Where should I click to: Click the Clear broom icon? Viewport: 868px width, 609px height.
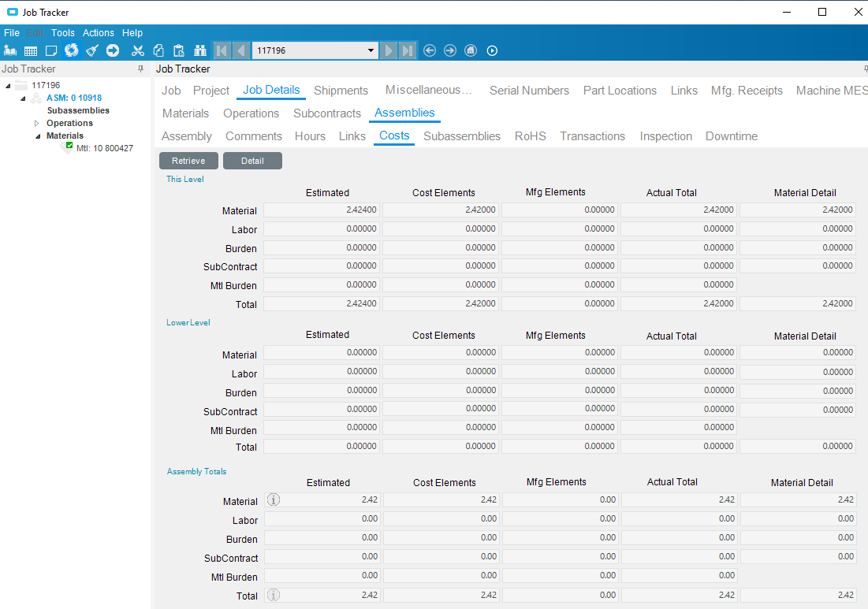(92, 50)
